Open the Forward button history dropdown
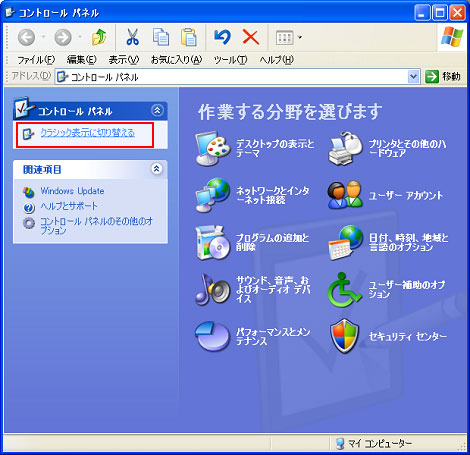This screenshot has height=455, width=470. point(80,37)
